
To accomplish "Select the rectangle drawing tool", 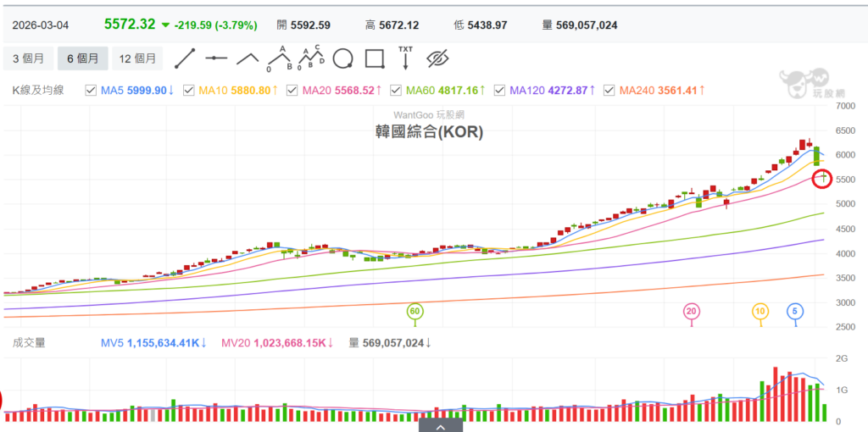I will tap(374, 58).
